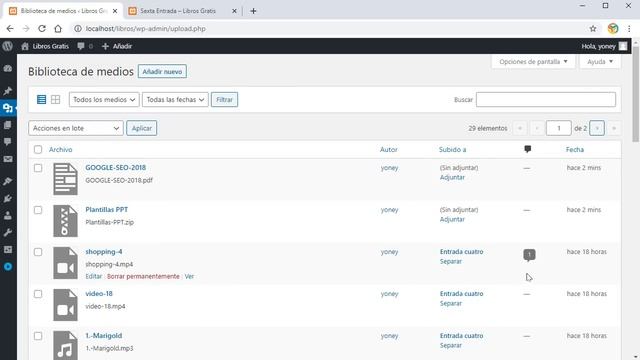The image size is (640, 360).
Task: Check the GOOGLE-SEO-2018 row checkbox
Action: coord(38,168)
